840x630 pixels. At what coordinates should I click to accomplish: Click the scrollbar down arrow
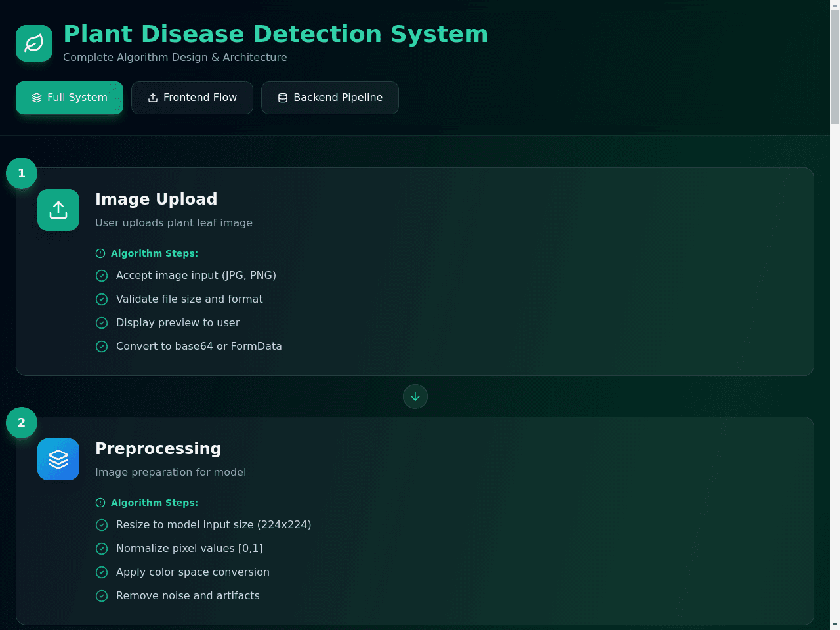click(835, 625)
